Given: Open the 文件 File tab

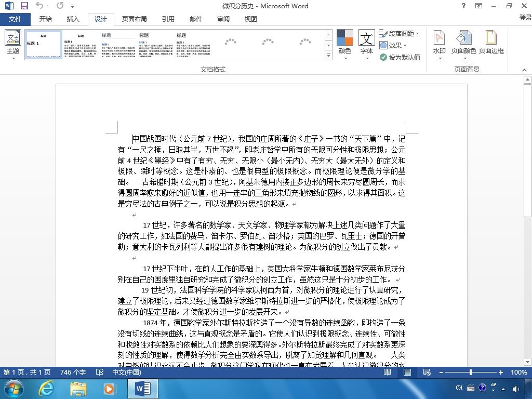Looking at the screenshot, I should (15, 19).
